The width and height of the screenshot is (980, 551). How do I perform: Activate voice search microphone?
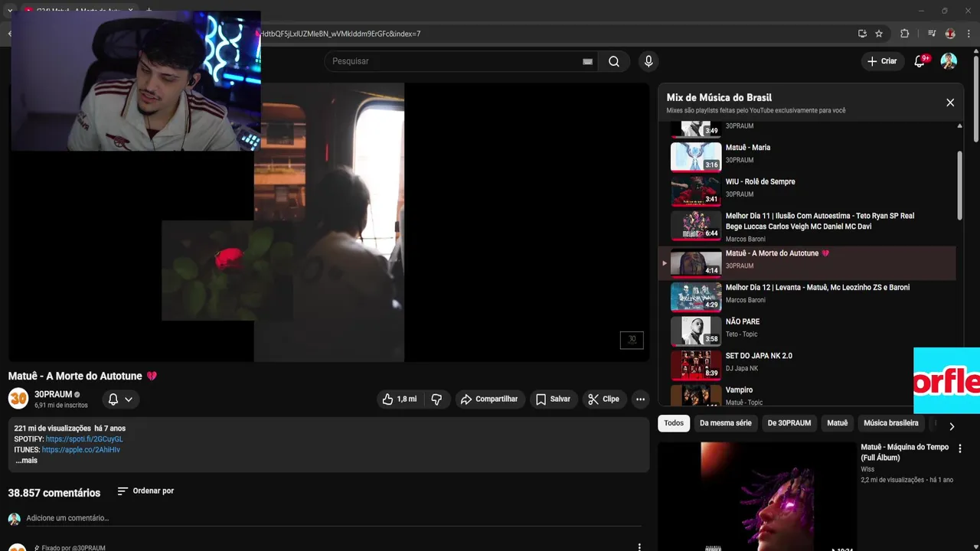(x=648, y=61)
